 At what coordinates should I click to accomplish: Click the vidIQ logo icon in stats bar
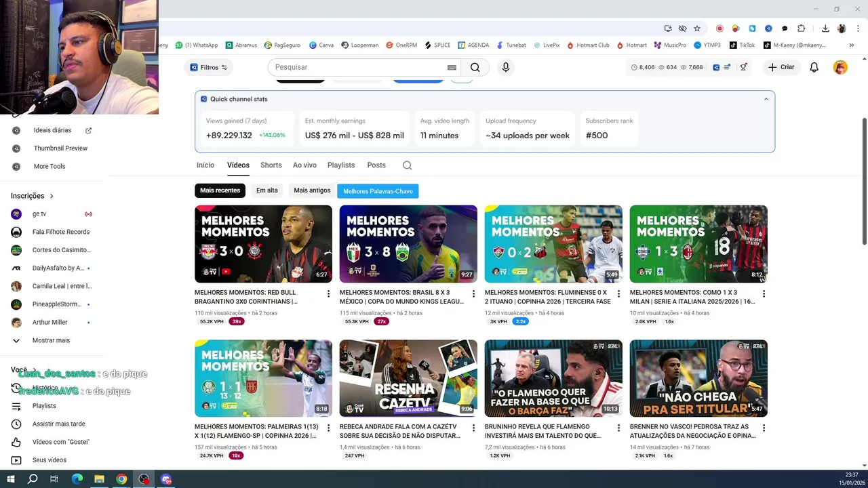(x=716, y=67)
